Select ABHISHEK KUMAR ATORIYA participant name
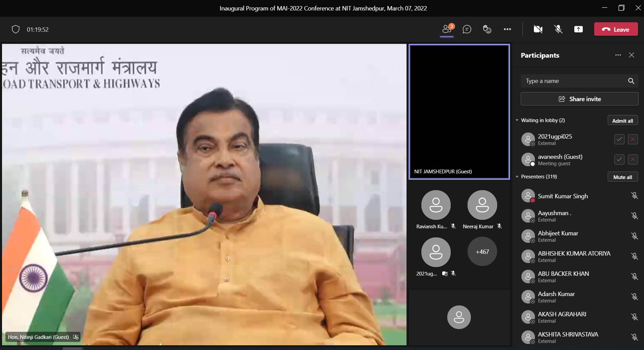Screen dimensions: 644x350 pyautogui.click(x=574, y=253)
